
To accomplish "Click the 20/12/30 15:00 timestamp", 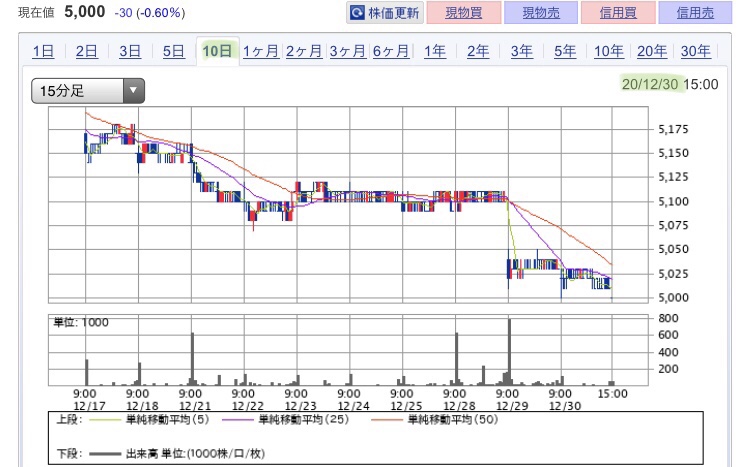I will pos(670,84).
